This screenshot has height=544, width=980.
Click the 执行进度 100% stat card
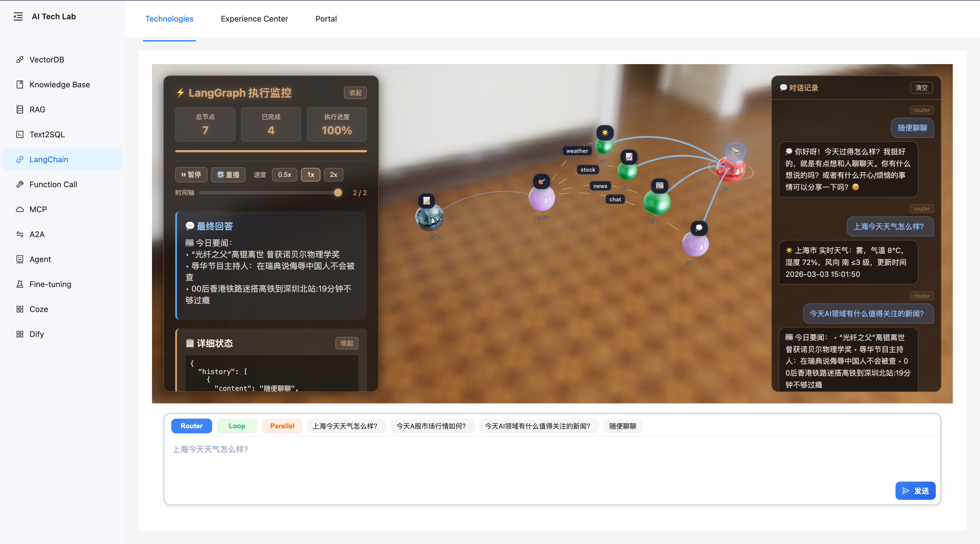click(337, 125)
